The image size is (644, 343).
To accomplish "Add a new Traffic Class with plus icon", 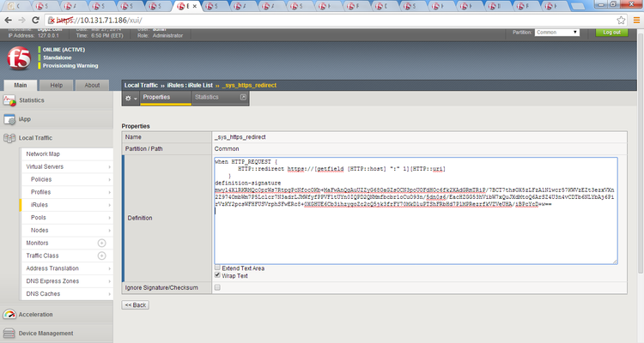I will click(x=101, y=256).
